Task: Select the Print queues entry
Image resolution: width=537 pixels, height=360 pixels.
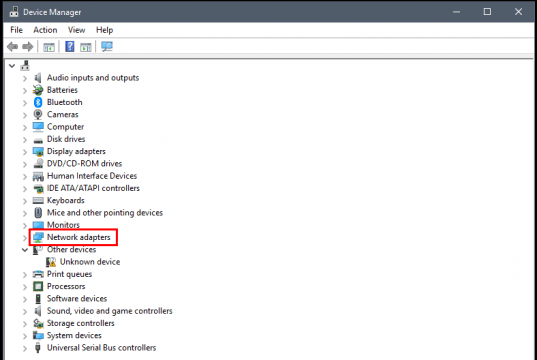Action: click(70, 274)
